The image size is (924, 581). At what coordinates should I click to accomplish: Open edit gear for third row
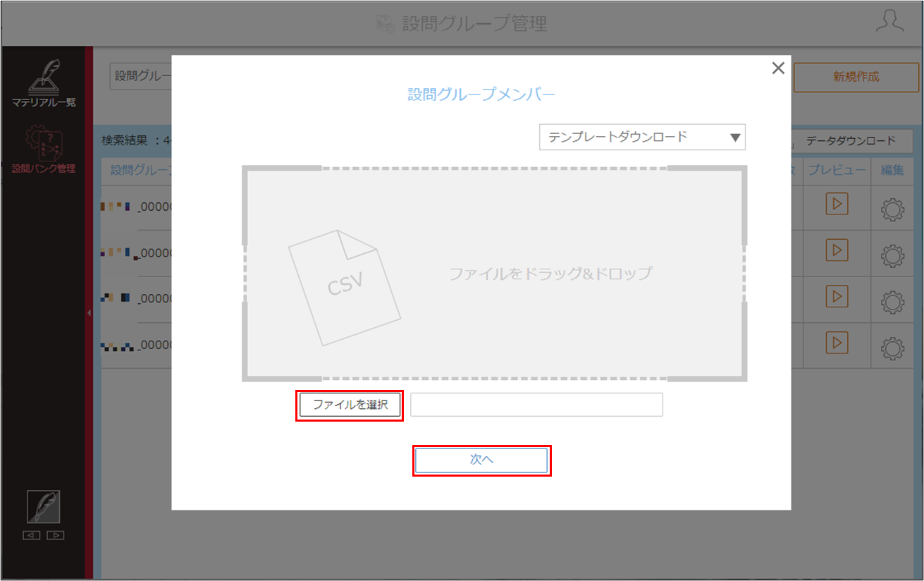click(x=893, y=302)
